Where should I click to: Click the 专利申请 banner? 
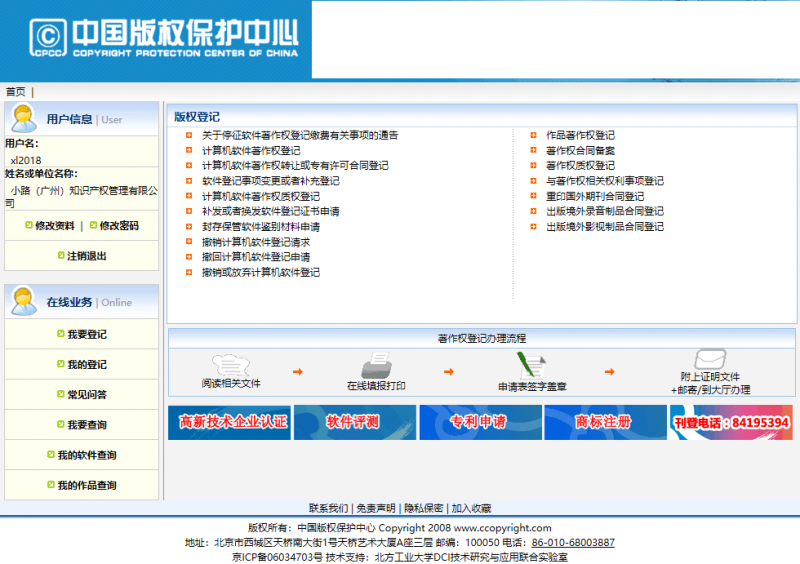click(x=480, y=422)
